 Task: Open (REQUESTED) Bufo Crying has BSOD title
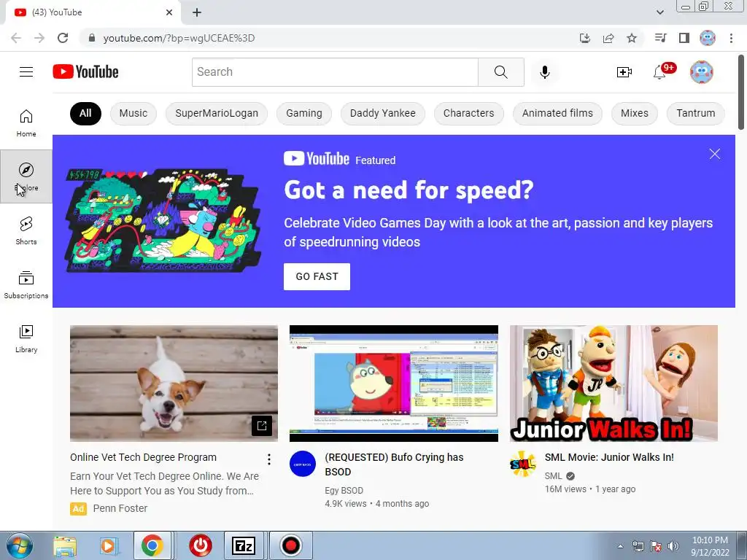(x=394, y=464)
